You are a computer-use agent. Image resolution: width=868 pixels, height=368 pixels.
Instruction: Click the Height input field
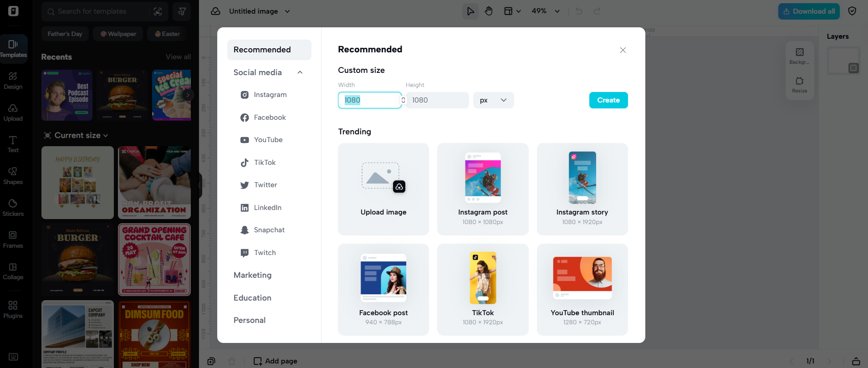(437, 100)
